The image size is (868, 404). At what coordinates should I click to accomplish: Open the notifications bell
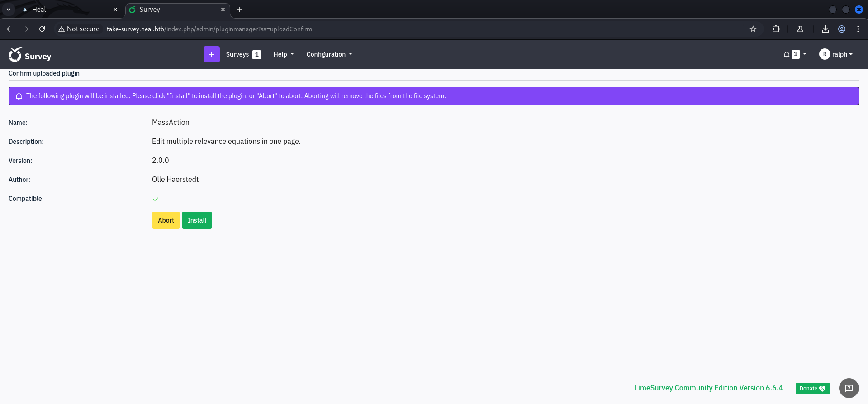[x=787, y=54]
